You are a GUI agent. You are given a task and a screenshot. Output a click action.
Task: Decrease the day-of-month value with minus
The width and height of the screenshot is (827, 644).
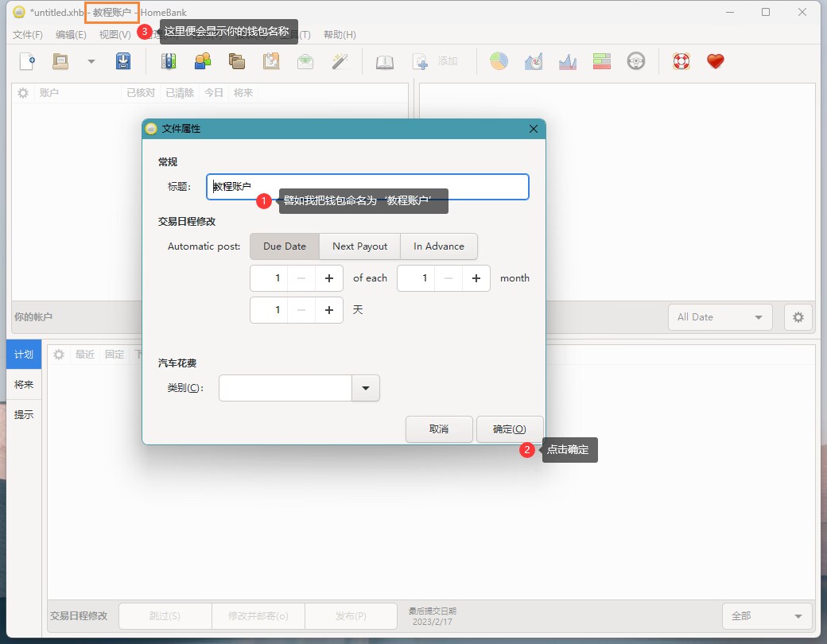tap(301, 278)
